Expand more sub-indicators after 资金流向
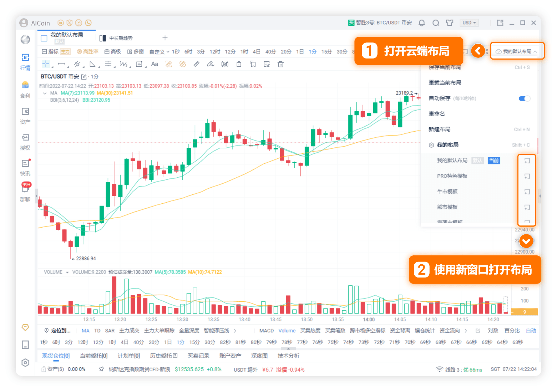Viewport: 557px width, 392px height. [466, 331]
